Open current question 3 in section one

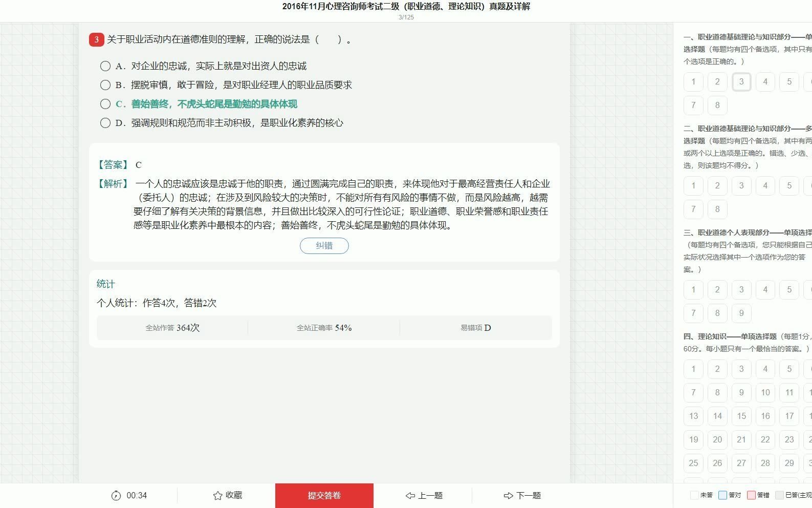point(741,81)
